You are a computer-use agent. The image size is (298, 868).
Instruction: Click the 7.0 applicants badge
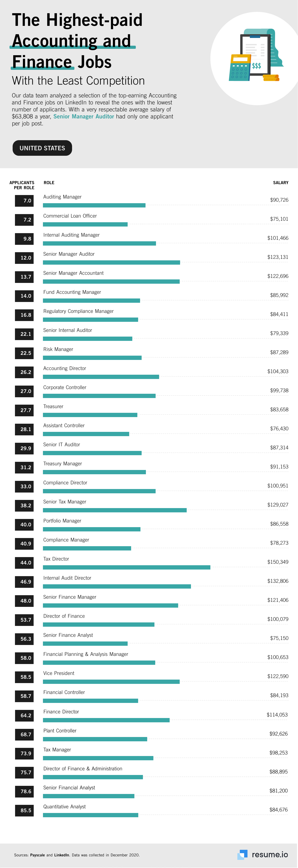(x=24, y=201)
